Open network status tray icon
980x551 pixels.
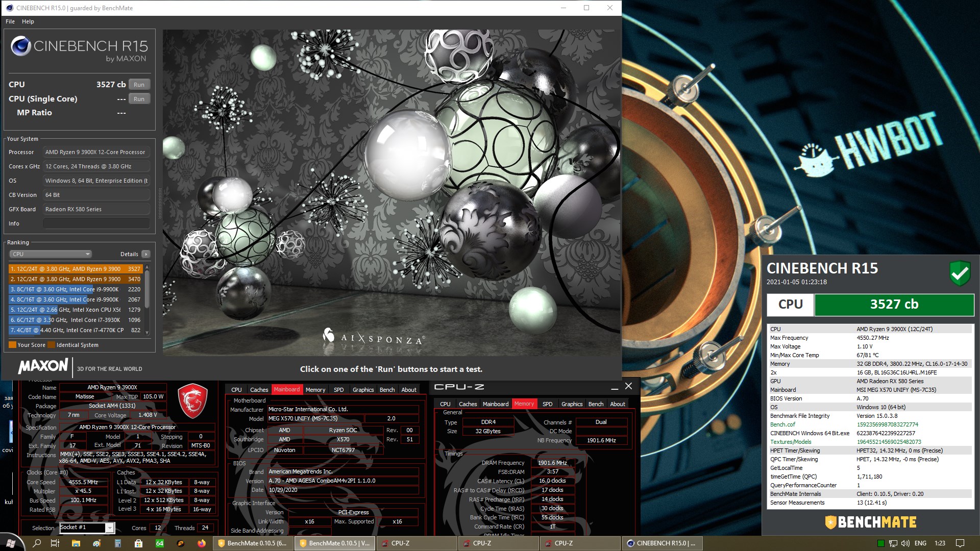[893, 543]
